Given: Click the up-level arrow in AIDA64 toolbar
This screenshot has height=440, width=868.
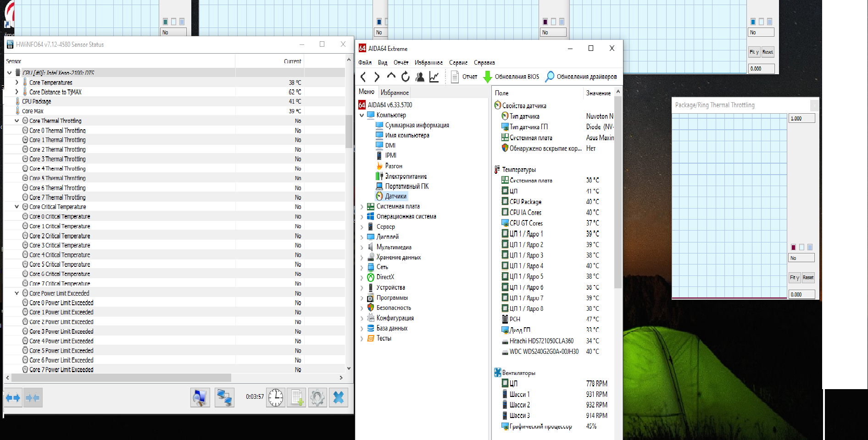Looking at the screenshot, I should point(391,77).
